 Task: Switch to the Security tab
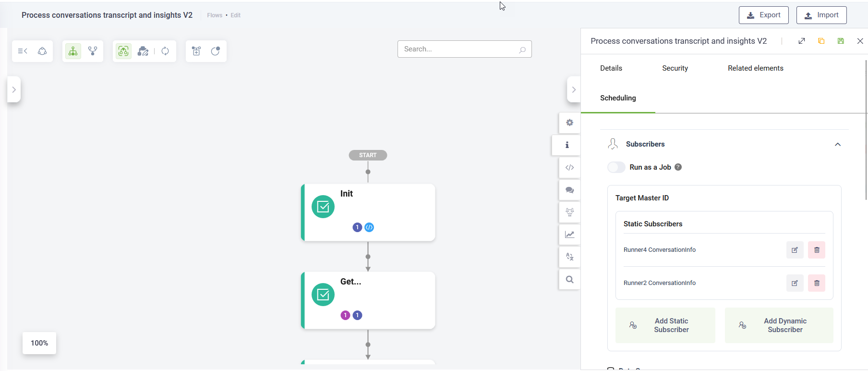pyautogui.click(x=675, y=68)
